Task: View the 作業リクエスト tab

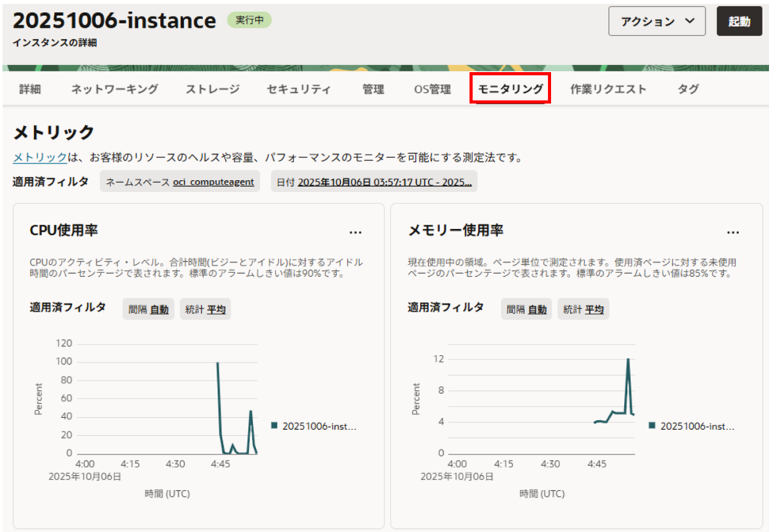Action: tap(608, 89)
